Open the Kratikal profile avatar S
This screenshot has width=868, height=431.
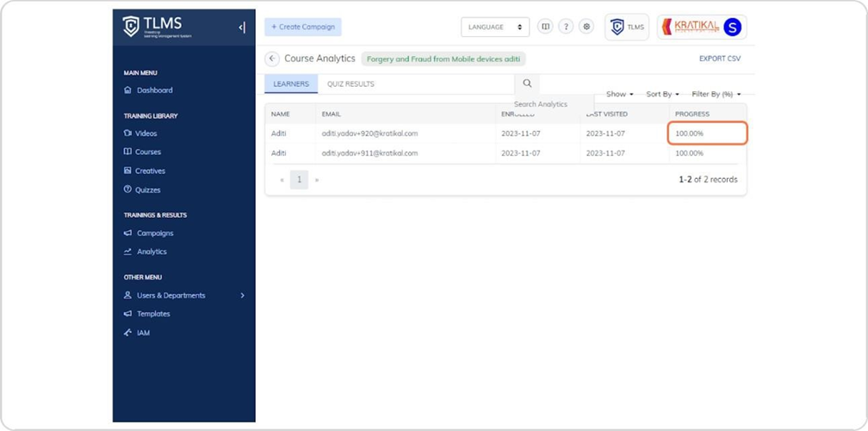732,28
